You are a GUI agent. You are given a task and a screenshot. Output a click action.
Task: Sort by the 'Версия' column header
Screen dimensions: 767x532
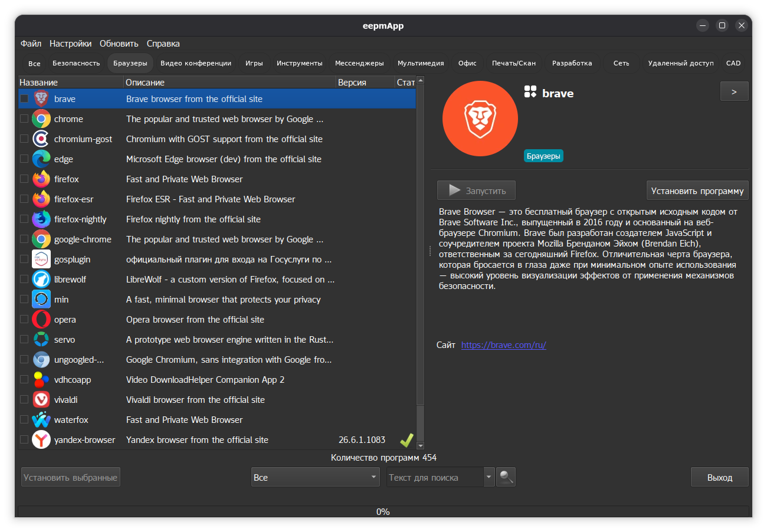pyautogui.click(x=365, y=83)
